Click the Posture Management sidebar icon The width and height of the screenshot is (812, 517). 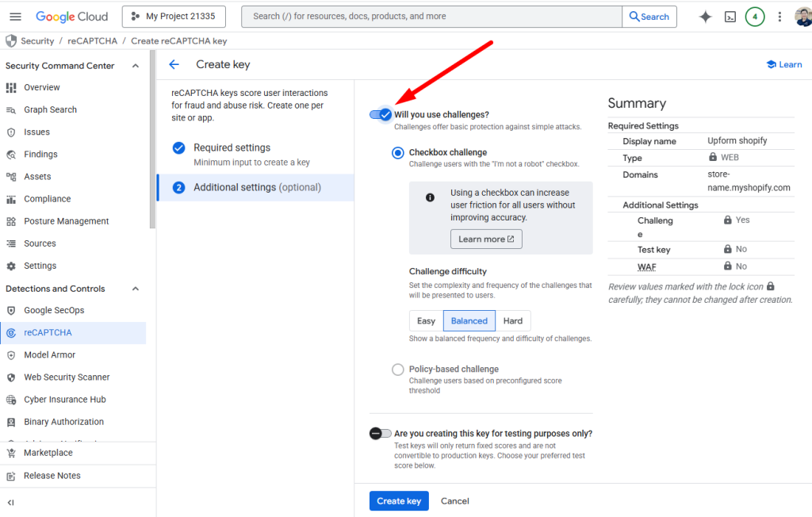(11, 221)
